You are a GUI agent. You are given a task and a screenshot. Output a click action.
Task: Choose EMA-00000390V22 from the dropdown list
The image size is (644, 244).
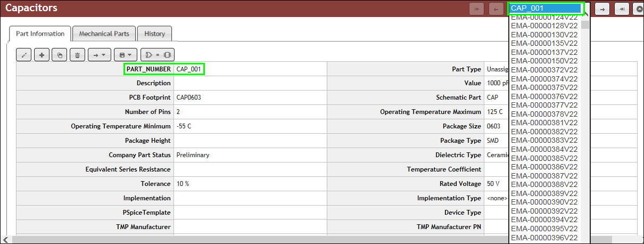(544, 202)
